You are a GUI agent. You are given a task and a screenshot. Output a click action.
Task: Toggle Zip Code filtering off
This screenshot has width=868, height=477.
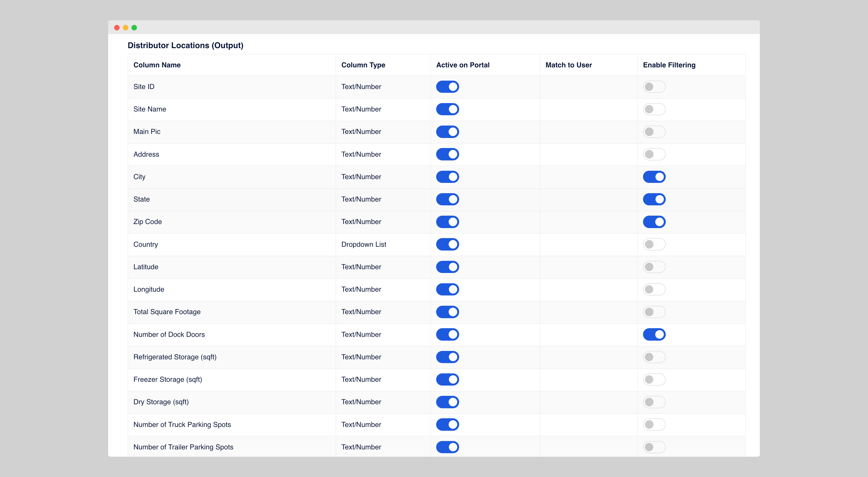coord(654,222)
